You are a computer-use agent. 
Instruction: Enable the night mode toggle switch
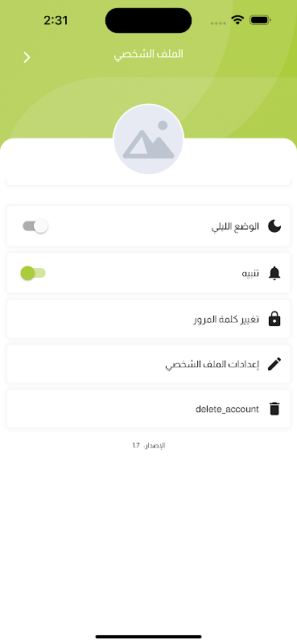point(35,226)
